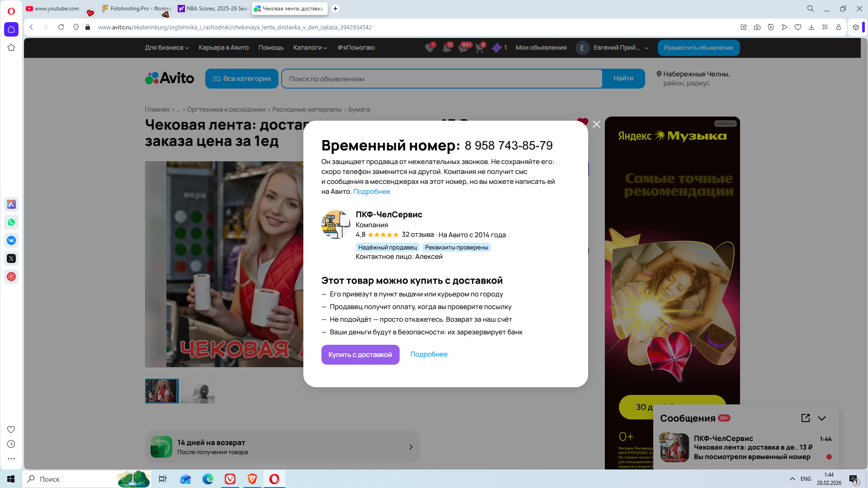Open Мои объявления menu item
The height and width of the screenshot is (488, 868).
pyautogui.click(x=541, y=47)
